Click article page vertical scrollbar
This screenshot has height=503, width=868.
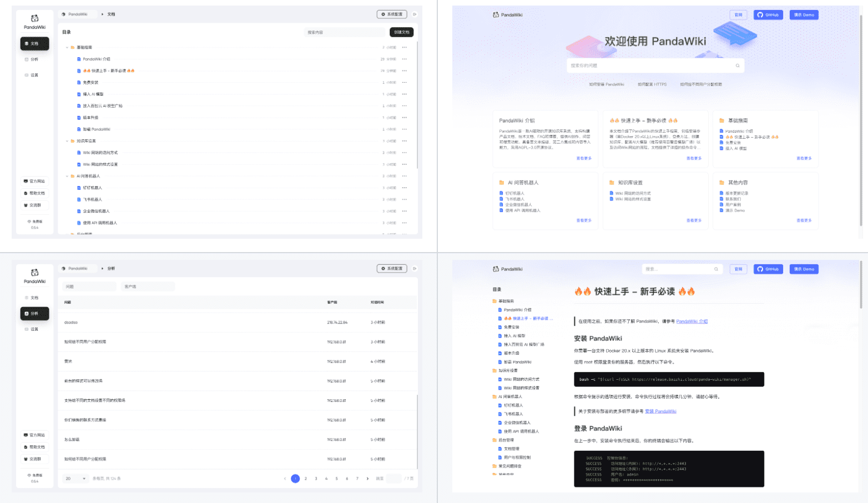(861, 285)
